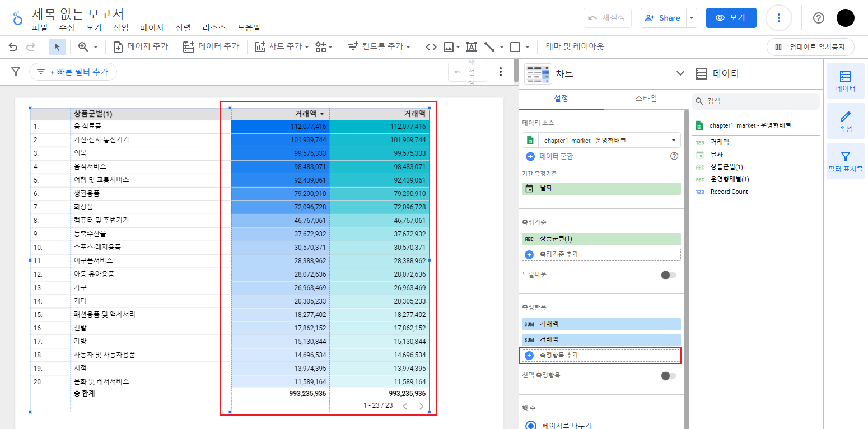Screen dimensions: 868x429
Task: Click the 업데이트 일시중지 button
Action: coord(810,47)
